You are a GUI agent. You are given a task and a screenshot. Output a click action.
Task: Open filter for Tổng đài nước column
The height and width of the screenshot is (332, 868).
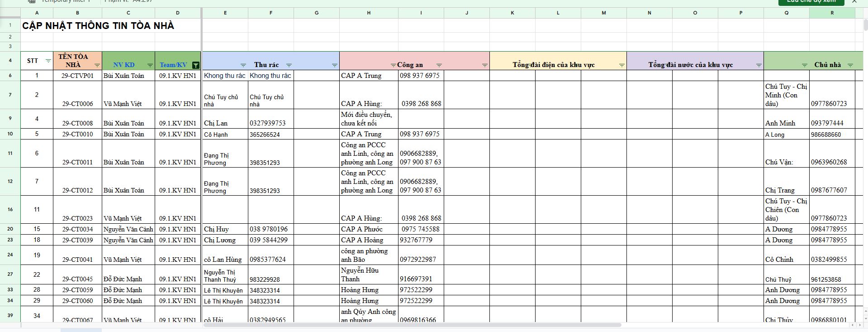759,65
